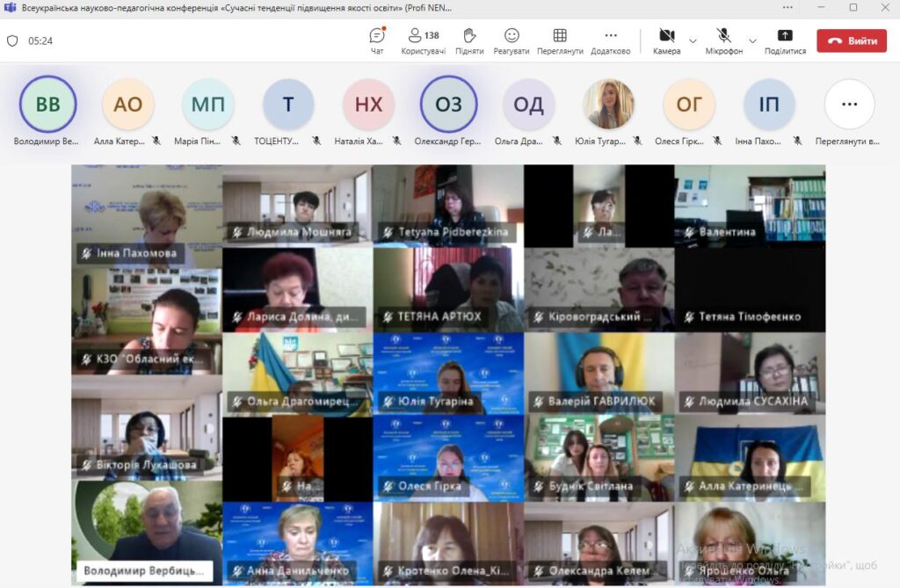The height and width of the screenshot is (588, 900).
Task: Expand the microphone options dropdown arrow
Action: pyautogui.click(x=752, y=41)
